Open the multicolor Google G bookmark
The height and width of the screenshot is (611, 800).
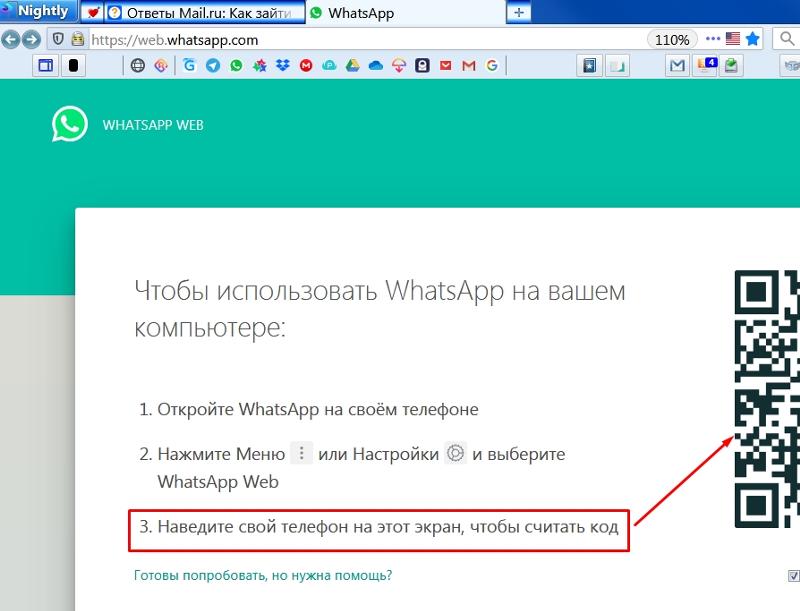pos(492,65)
